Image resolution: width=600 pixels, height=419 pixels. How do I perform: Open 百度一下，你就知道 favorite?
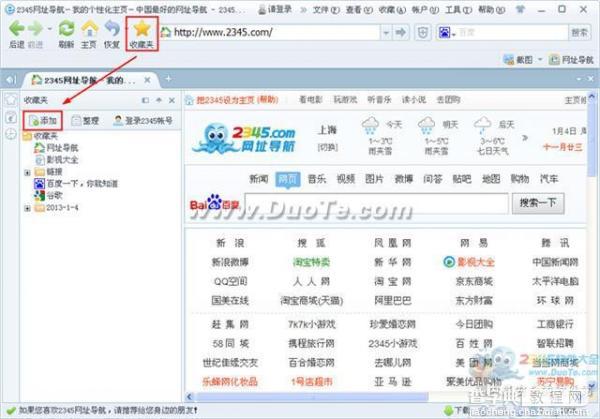(x=76, y=184)
